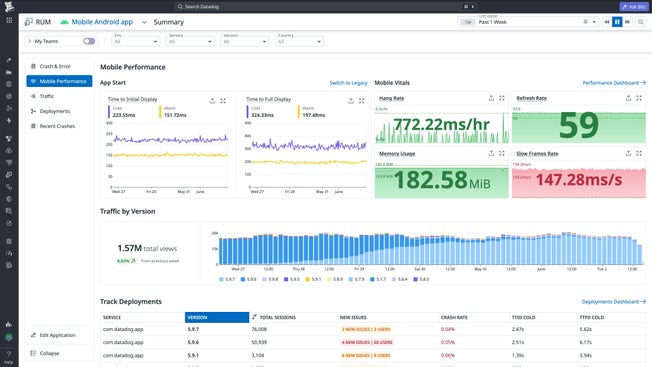652x367 pixels.
Task: Click the Switch to Legacy link
Action: click(x=348, y=83)
